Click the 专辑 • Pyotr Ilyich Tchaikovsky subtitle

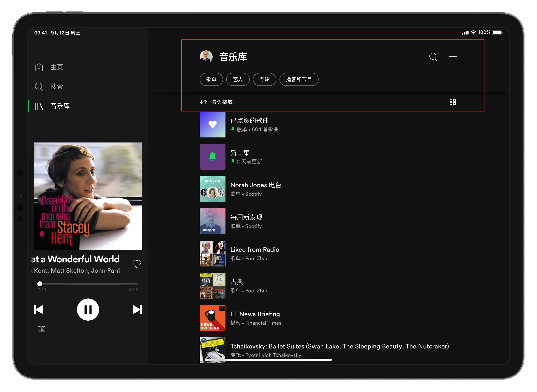pyautogui.click(x=266, y=355)
